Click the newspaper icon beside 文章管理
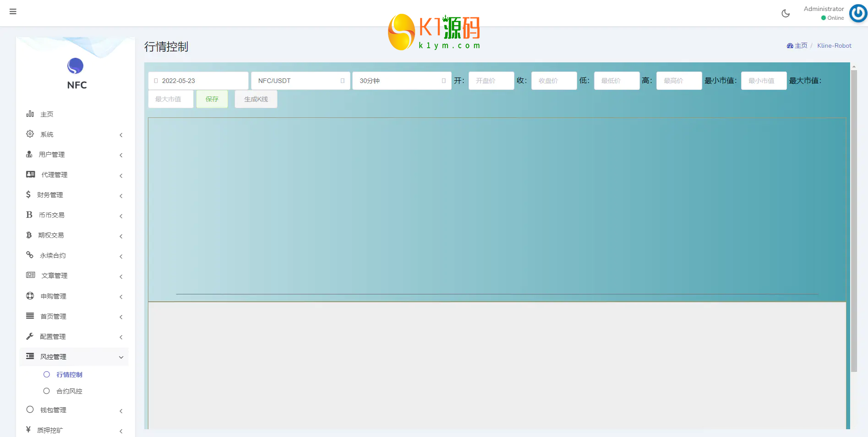The height and width of the screenshot is (437, 868). [x=31, y=275]
